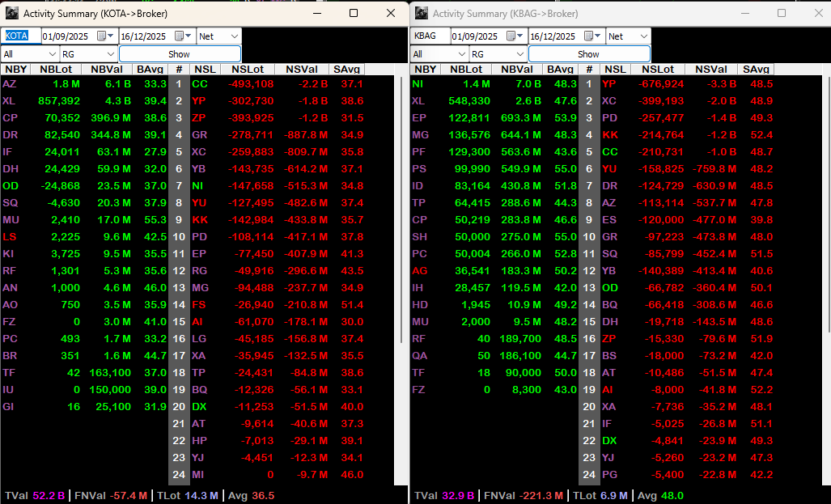Click Avg 48.0 in KBAG status bar
Viewport: 831px width, 504px height.
(660, 496)
